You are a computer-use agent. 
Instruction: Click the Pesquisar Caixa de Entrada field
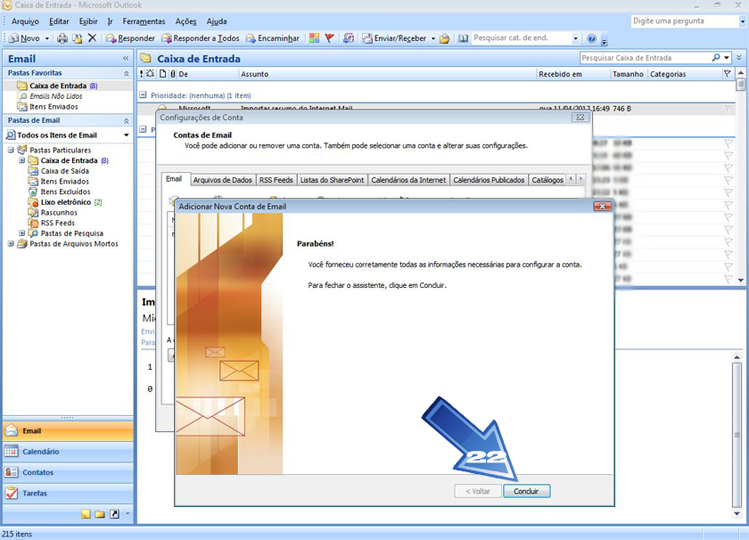click(x=645, y=58)
